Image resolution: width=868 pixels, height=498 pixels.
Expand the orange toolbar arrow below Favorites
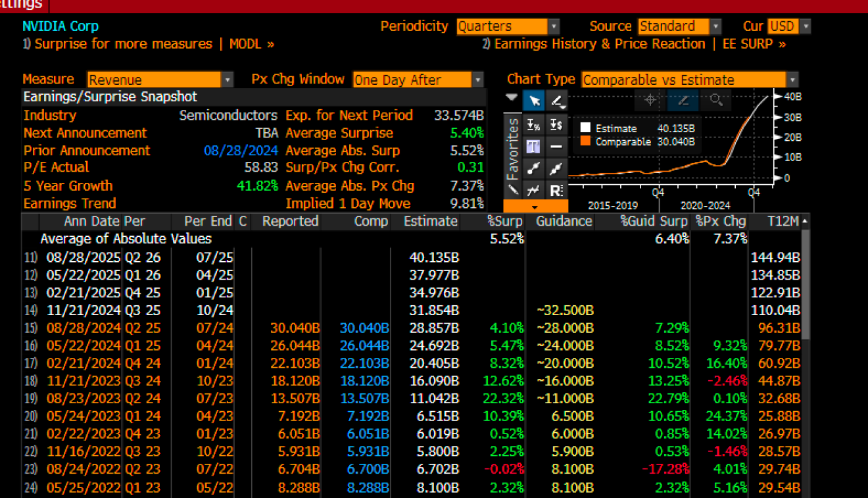pos(535,206)
